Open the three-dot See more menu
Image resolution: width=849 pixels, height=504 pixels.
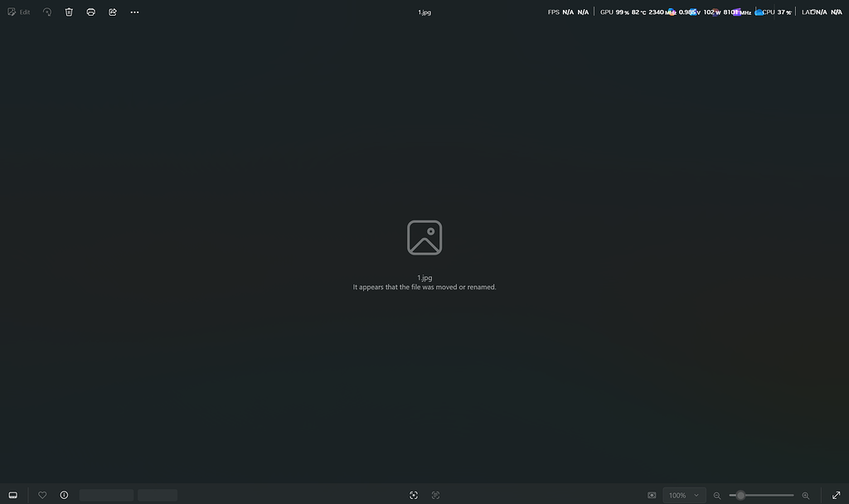point(134,12)
